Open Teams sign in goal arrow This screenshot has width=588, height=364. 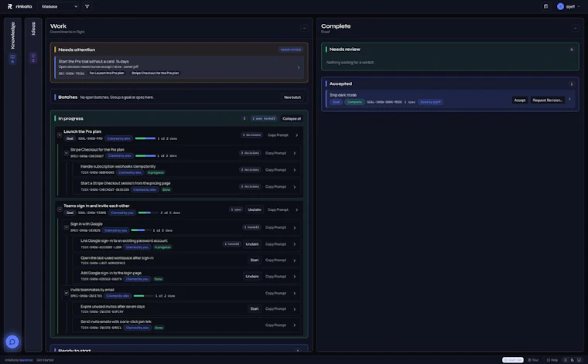[296, 209]
